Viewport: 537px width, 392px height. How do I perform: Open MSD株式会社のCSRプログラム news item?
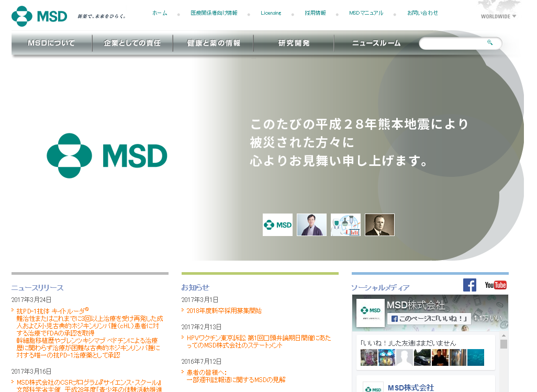click(x=89, y=386)
